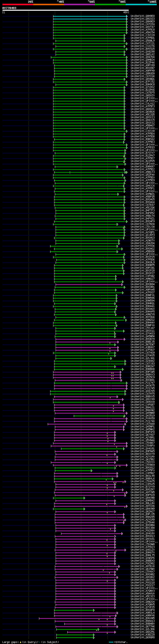Select hit UniRef100_A2XQP1
This screenshot has height=644, width=159.
(x=143, y=232)
